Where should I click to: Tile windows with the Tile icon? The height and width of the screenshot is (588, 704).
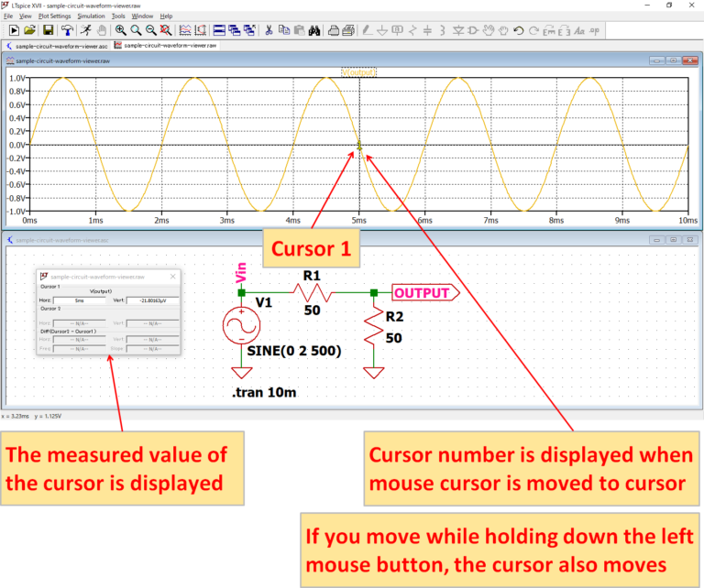tap(219, 30)
